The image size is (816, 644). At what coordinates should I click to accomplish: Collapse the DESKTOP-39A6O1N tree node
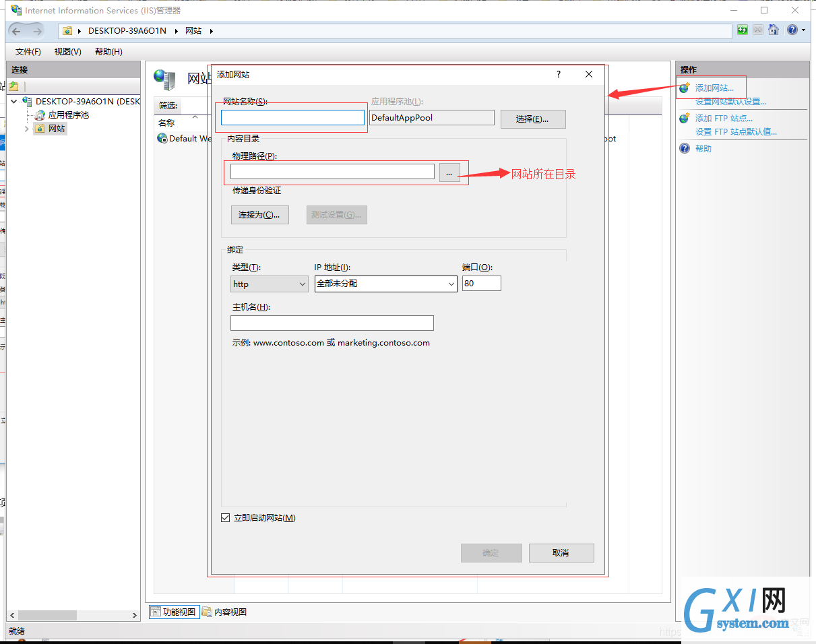[x=14, y=101]
